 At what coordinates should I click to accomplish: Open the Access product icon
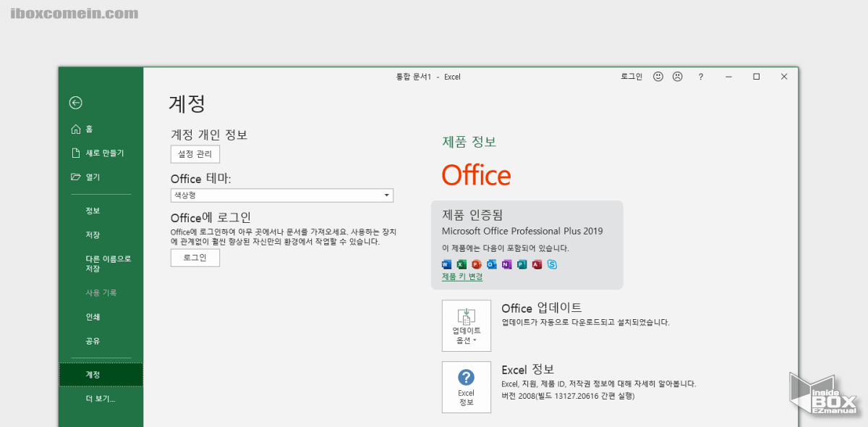pyautogui.click(x=537, y=264)
